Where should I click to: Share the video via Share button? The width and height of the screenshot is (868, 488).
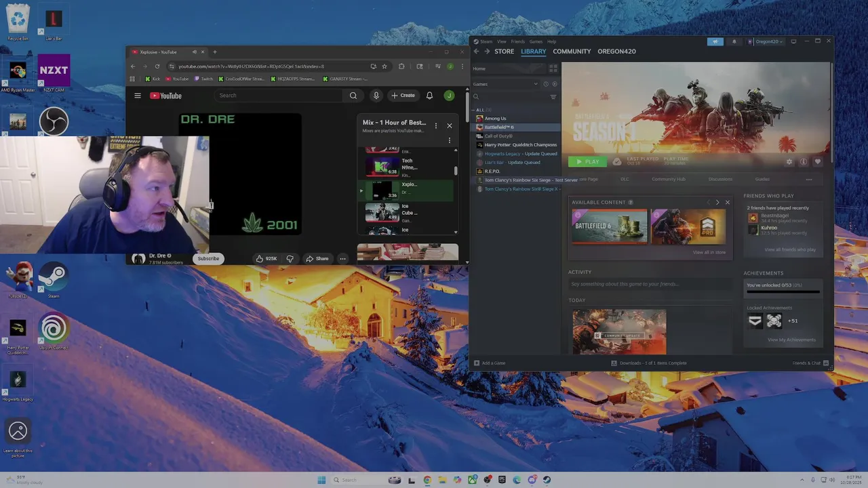tap(317, 258)
